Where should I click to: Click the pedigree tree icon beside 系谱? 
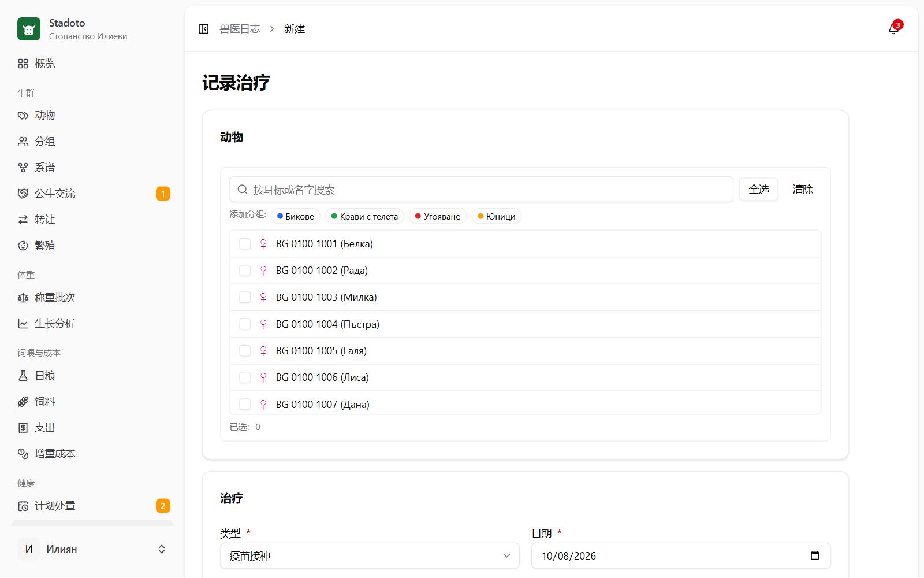(x=23, y=168)
